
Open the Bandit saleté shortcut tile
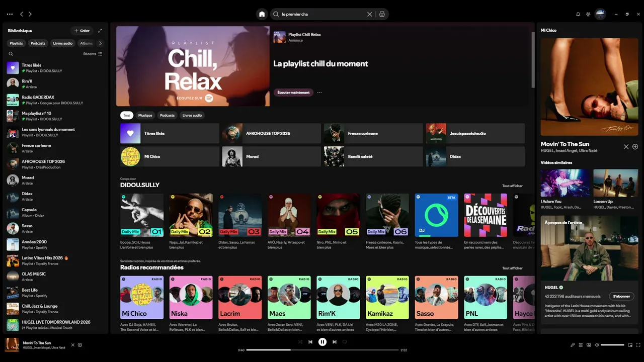click(373, 156)
